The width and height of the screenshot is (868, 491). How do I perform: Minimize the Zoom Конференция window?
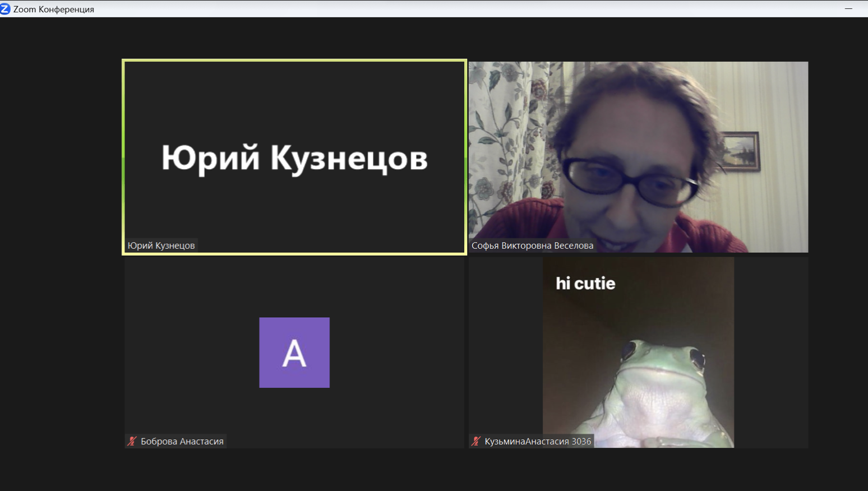pyautogui.click(x=848, y=8)
